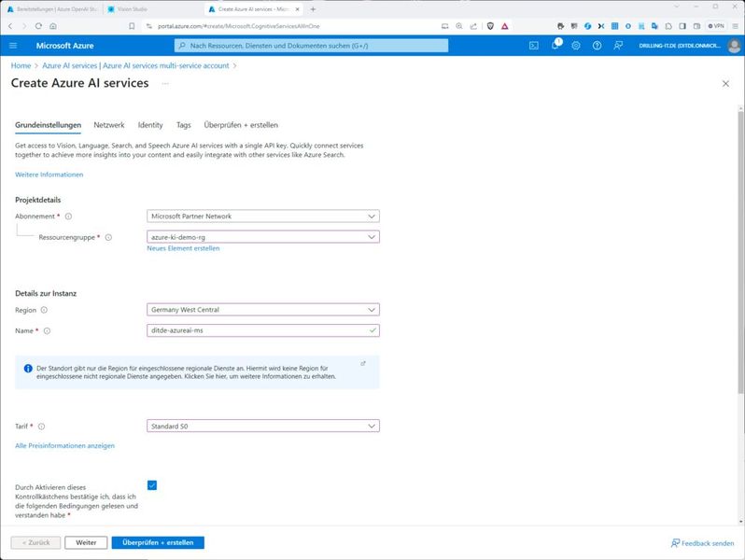Click the directory name DRILLING-IT.DE in header

tap(680, 46)
